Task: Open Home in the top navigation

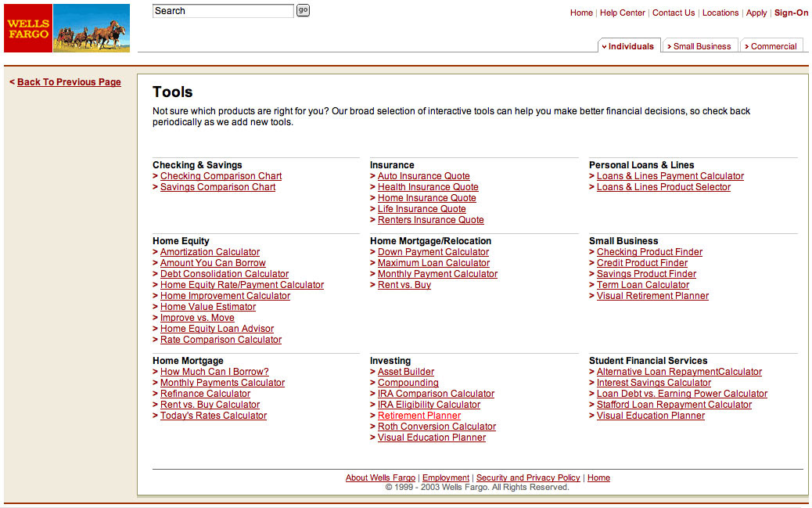Action: pos(581,13)
